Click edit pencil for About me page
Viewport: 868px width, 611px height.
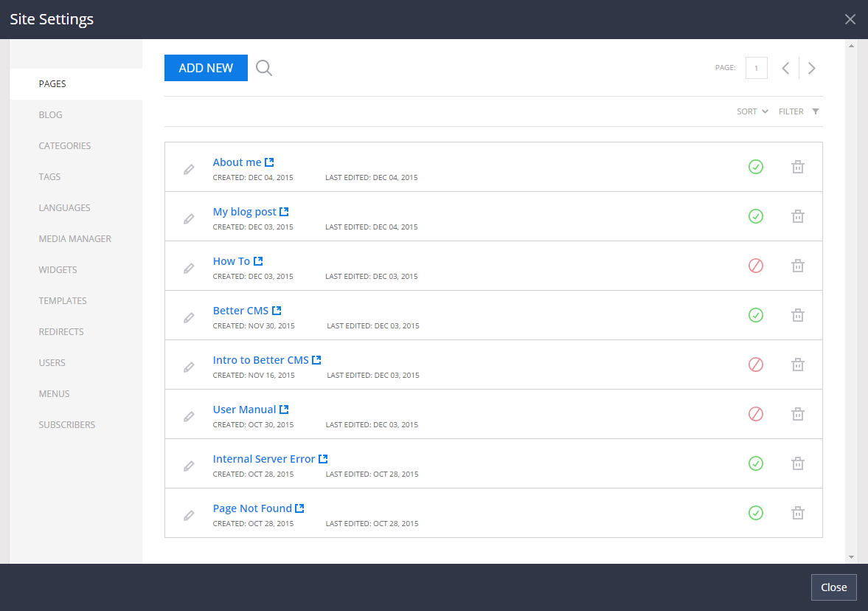[x=189, y=169]
